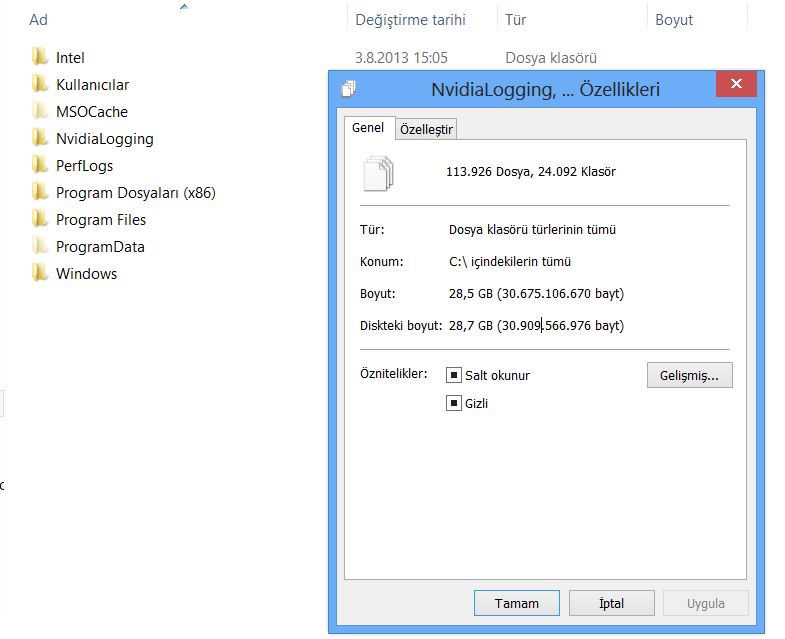The width and height of the screenshot is (785, 639).
Task: Click the Intel folder icon
Action: coord(40,58)
